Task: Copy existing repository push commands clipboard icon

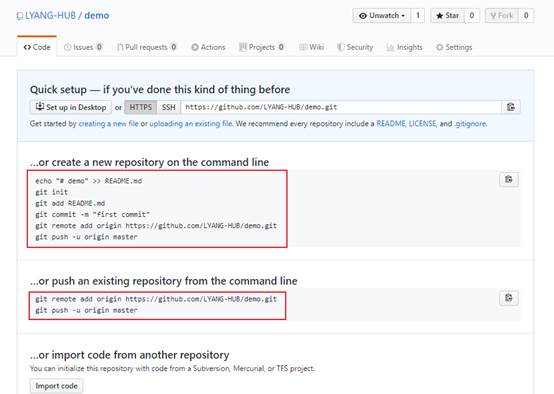Action: [x=509, y=298]
